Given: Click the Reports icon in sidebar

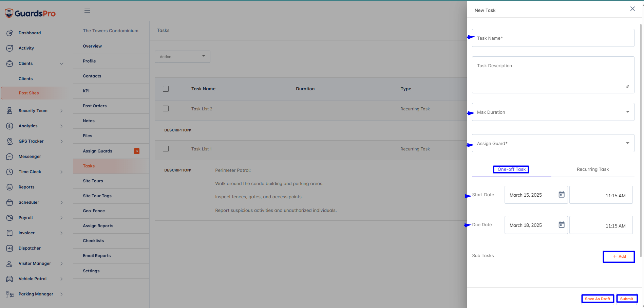Looking at the screenshot, I should pos(10,187).
